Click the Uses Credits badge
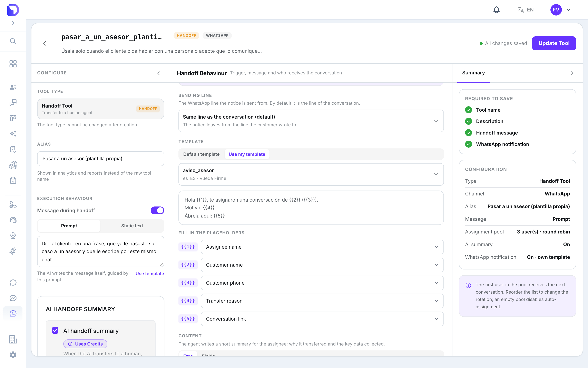The image size is (588, 368). coord(85,344)
